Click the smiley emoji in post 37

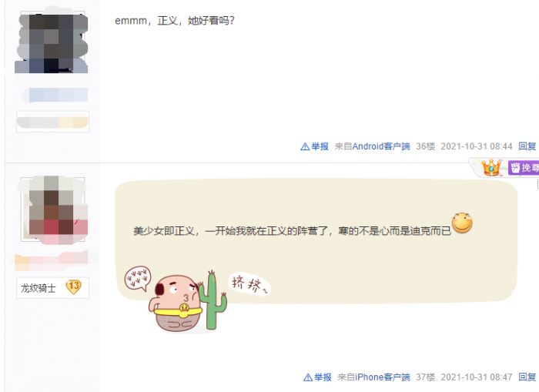tap(462, 223)
